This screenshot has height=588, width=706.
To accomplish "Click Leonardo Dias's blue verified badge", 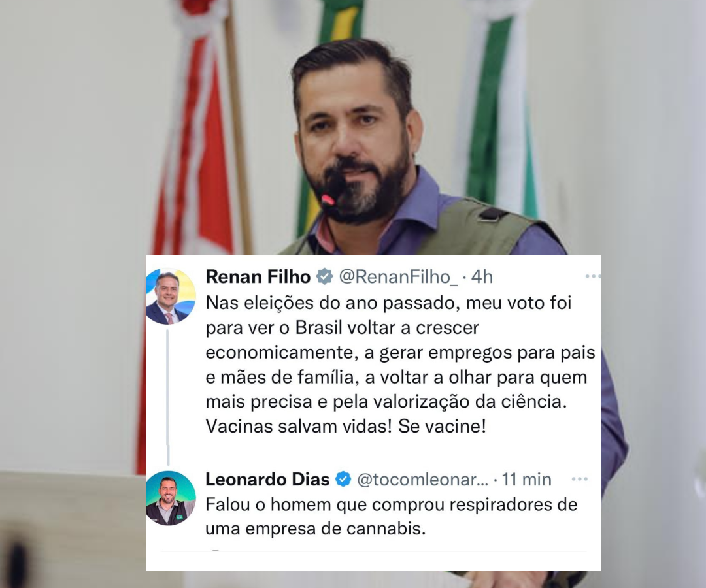I will [x=344, y=479].
